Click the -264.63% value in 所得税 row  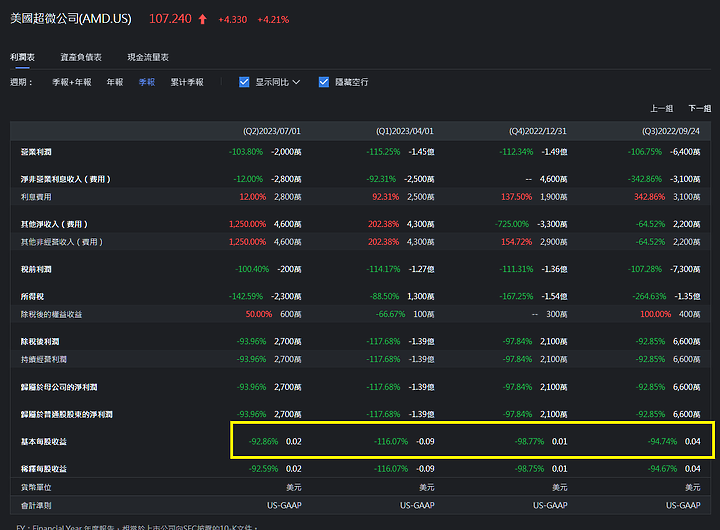649,297
